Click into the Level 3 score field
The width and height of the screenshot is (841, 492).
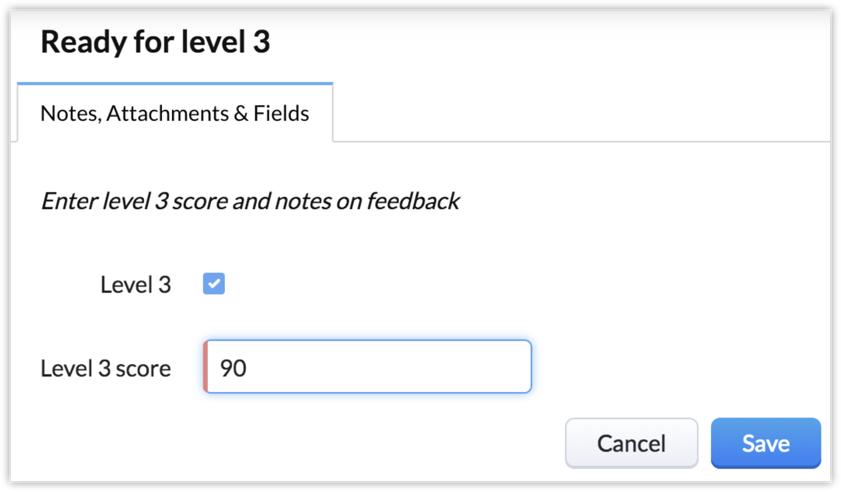point(367,368)
